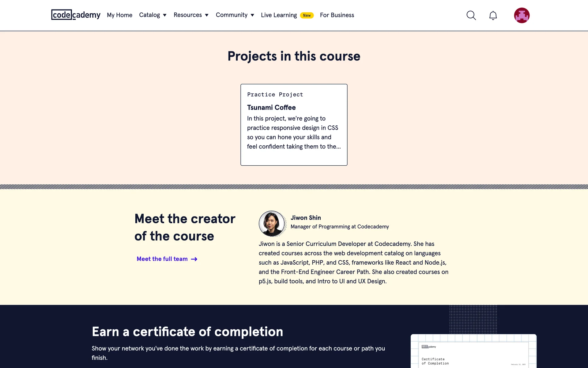Open the user profile avatar

[x=522, y=15]
